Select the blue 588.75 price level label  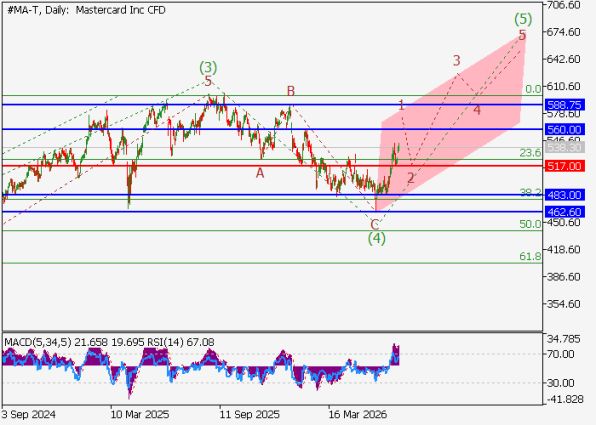564,105
